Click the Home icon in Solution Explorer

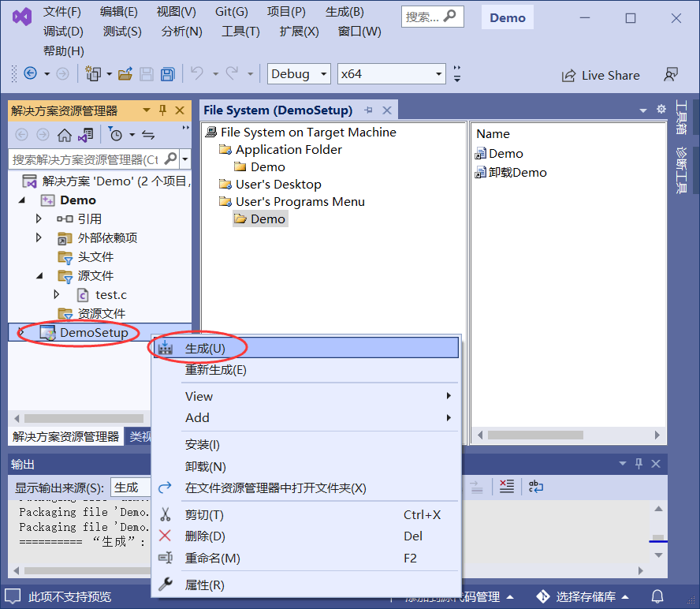tap(65, 135)
